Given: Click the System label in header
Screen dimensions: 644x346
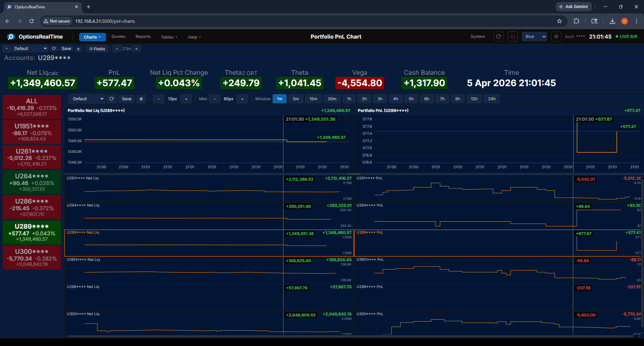Looking at the screenshot, I should pyautogui.click(x=478, y=37).
